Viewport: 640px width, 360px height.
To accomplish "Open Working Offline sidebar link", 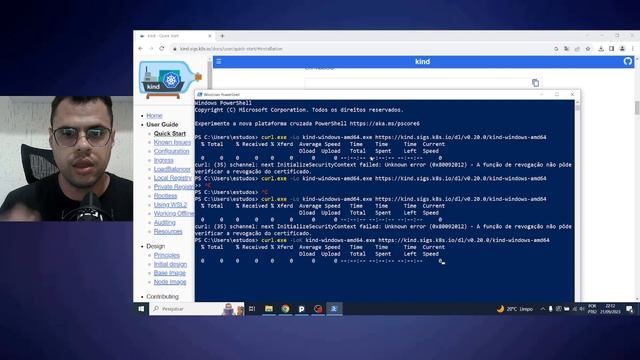I will pos(174,214).
